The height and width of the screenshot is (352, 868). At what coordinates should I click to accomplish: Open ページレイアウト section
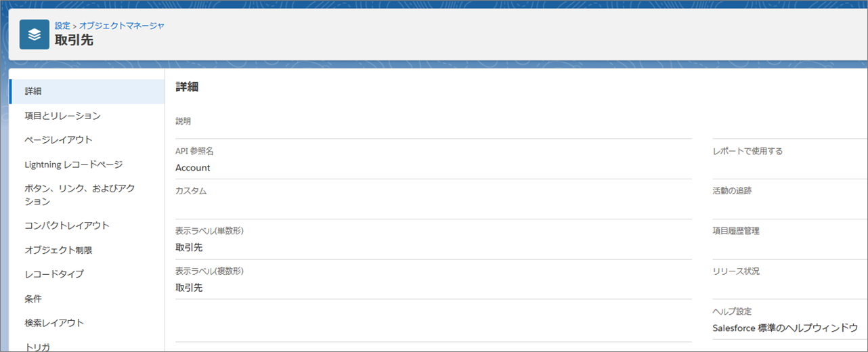pos(58,140)
